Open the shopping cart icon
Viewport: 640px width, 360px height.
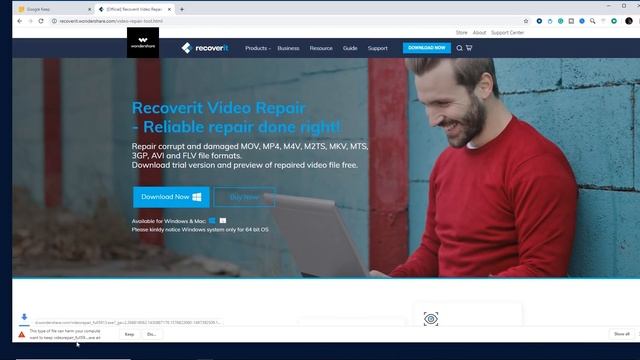click(x=469, y=48)
